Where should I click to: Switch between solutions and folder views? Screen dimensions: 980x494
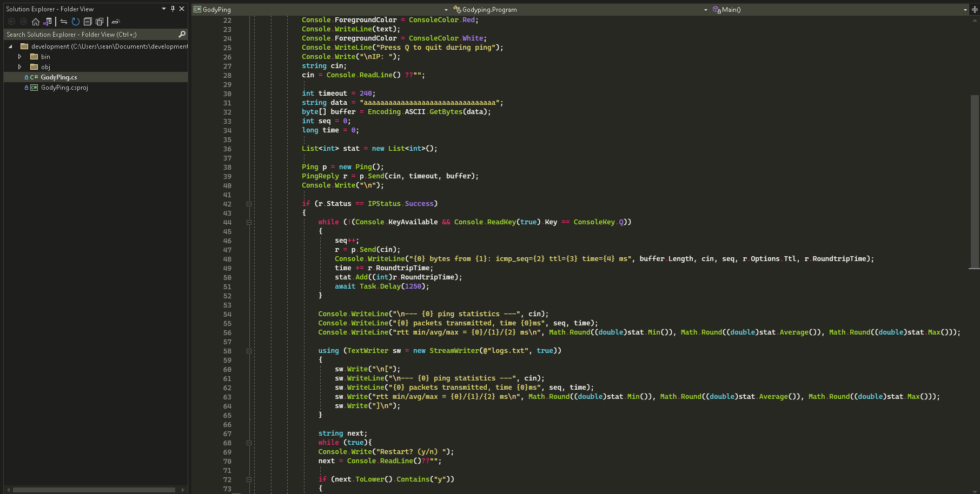[48, 22]
